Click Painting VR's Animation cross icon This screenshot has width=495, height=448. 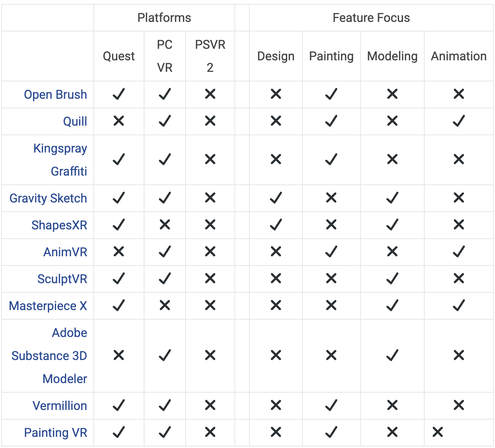click(438, 432)
